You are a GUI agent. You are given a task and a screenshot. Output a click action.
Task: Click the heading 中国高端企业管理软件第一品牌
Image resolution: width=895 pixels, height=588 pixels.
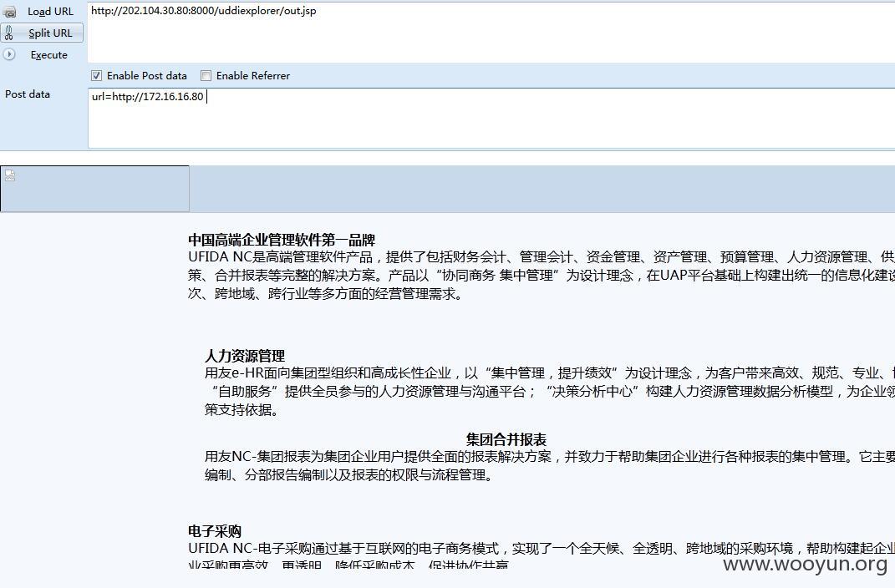[282, 240]
